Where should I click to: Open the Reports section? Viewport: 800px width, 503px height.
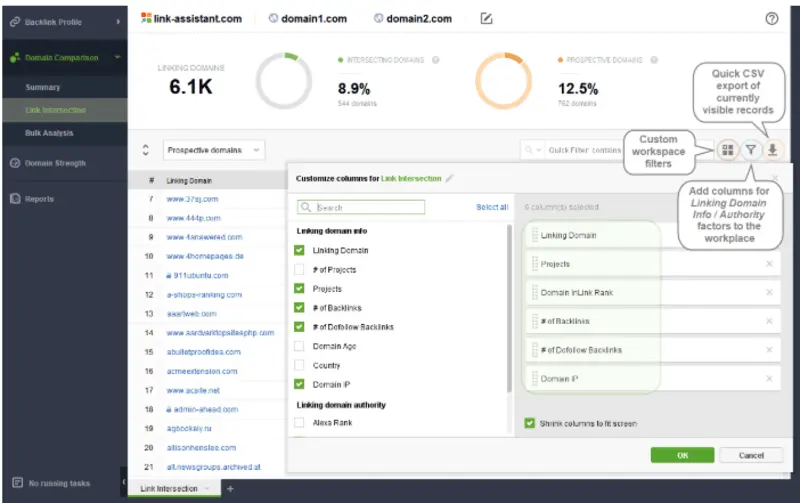[39, 199]
